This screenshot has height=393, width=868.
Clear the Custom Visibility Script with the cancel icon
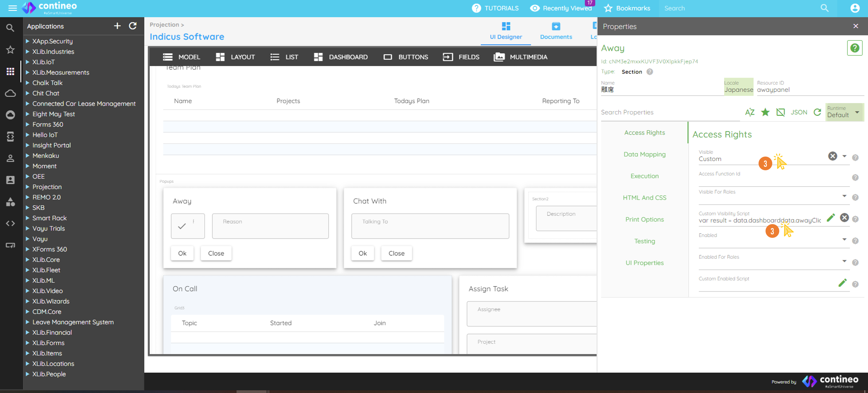coord(844,218)
